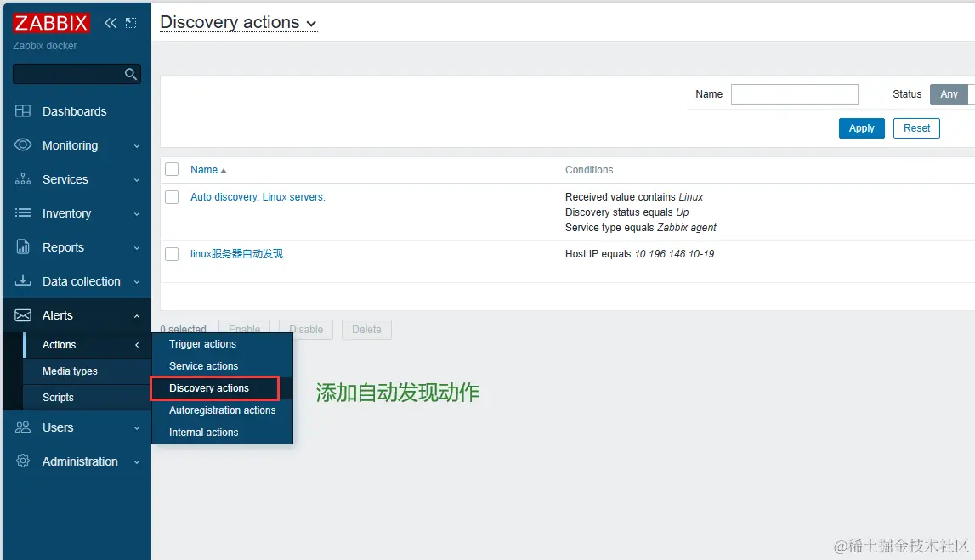
Task: Click the Data collection download icon
Action: 23,281
